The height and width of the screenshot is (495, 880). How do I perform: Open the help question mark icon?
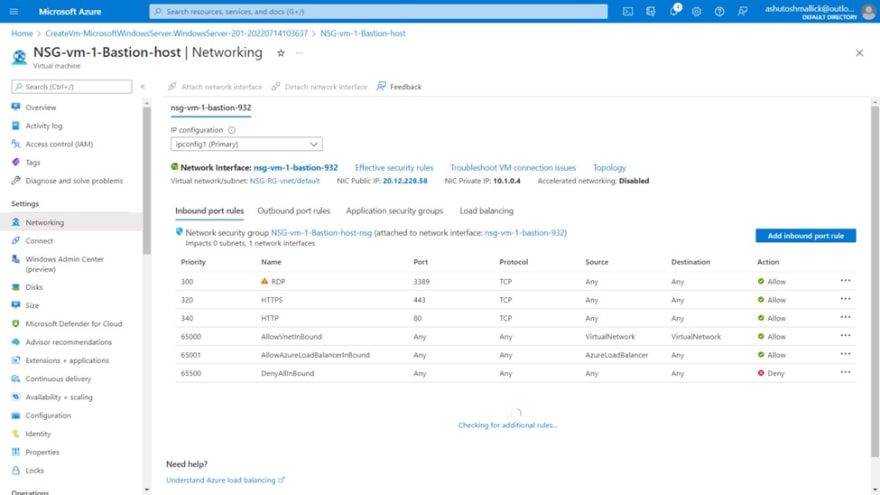[719, 11]
